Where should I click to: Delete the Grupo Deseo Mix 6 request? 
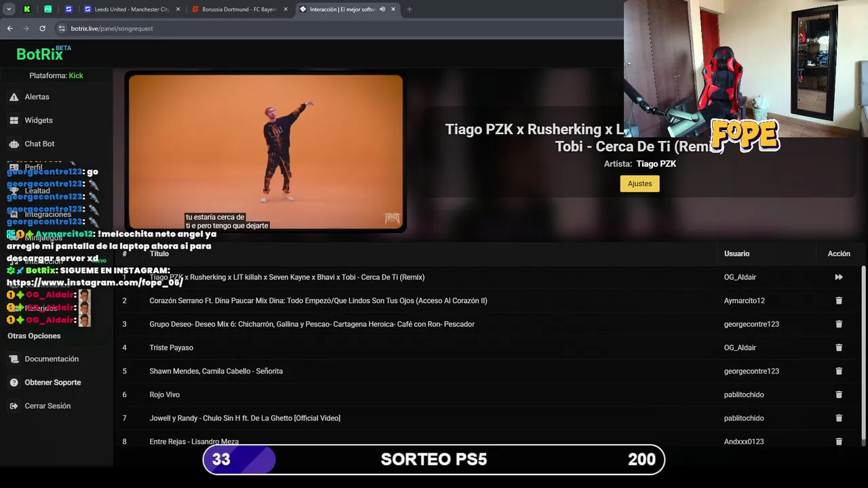coord(839,324)
